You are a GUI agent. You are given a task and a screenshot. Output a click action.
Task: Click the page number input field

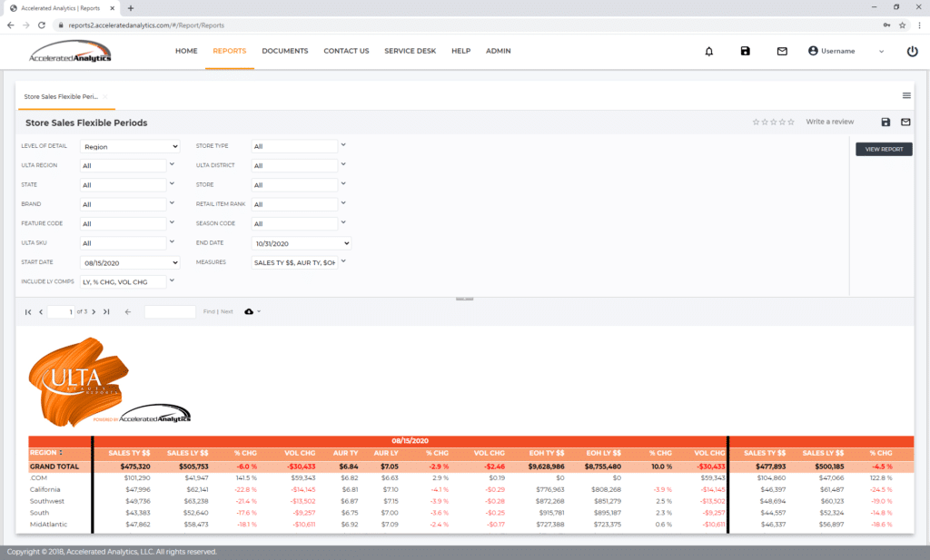(60, 310)
